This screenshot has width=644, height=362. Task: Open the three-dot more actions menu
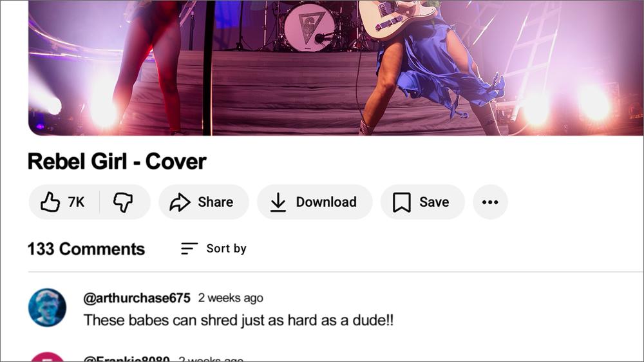pyautogui.click(x=490, y=202)
